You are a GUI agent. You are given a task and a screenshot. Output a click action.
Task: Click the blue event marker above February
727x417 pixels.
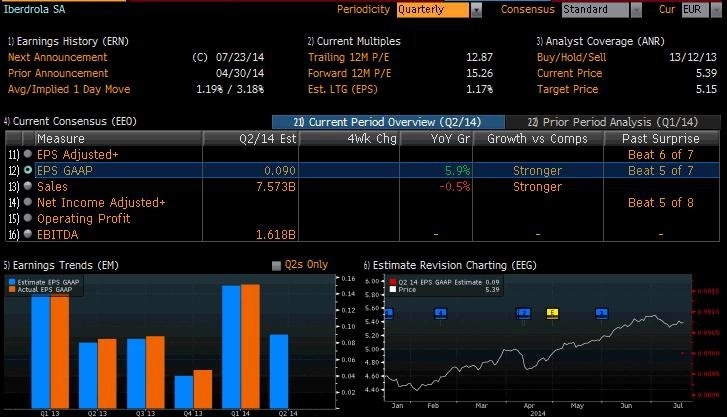click(x=440, y=313)
